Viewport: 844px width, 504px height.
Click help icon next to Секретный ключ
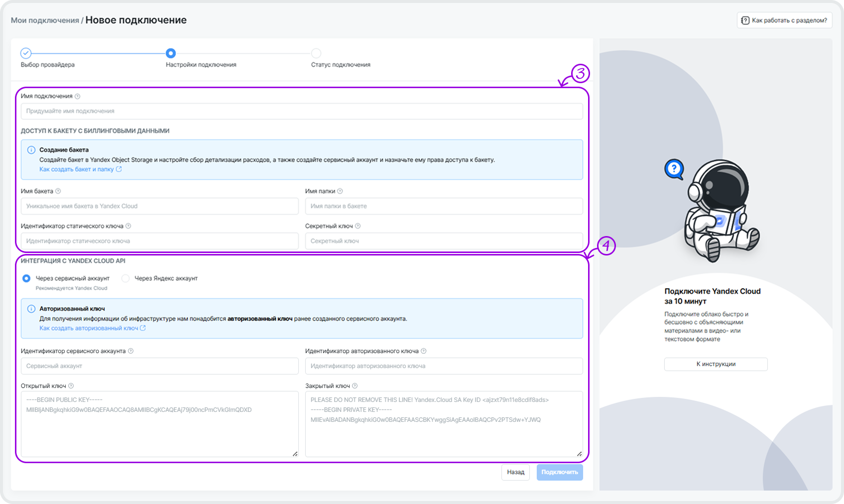click(358, 226)
